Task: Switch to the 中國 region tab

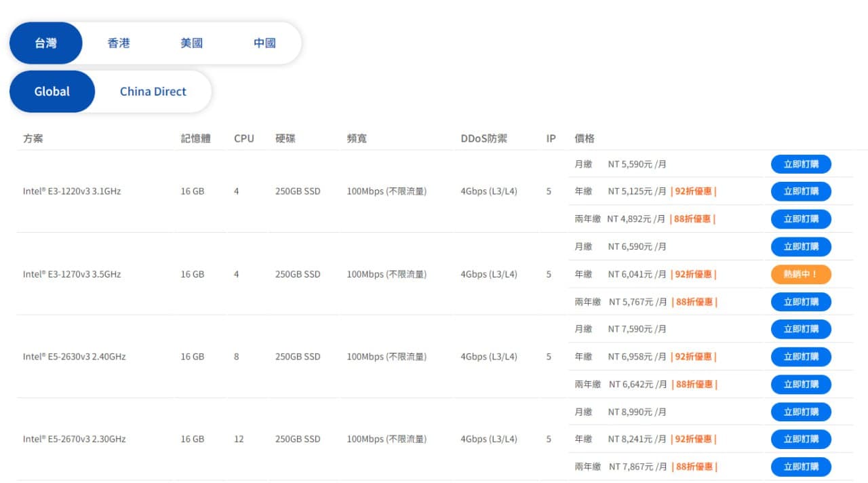Action: point(264,43)
